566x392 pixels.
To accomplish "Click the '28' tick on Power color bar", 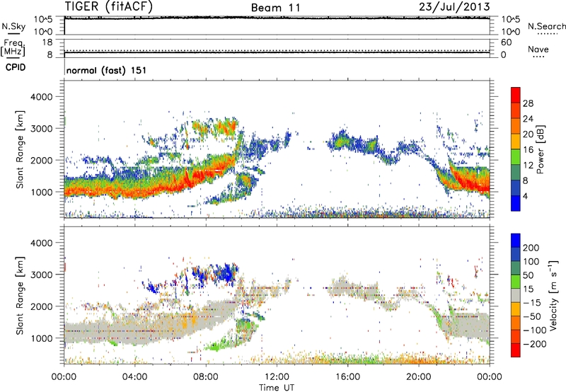I will [x=528, y=103].
